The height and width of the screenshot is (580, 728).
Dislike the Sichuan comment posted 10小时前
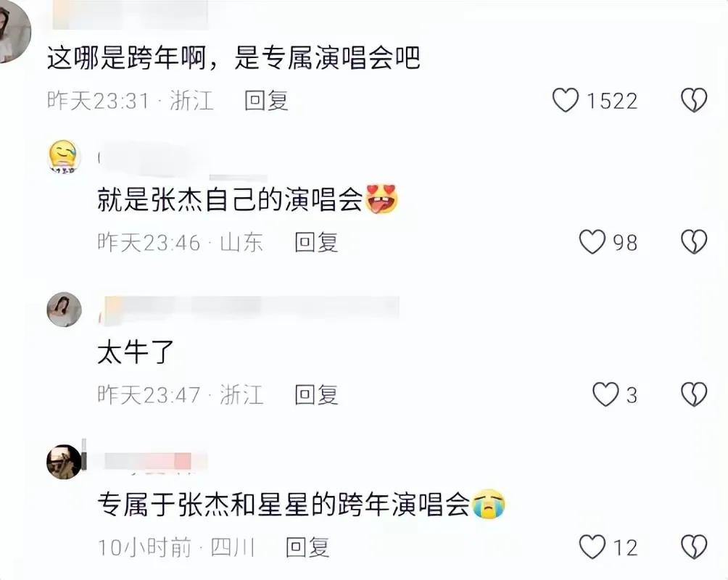click(694, 547)
